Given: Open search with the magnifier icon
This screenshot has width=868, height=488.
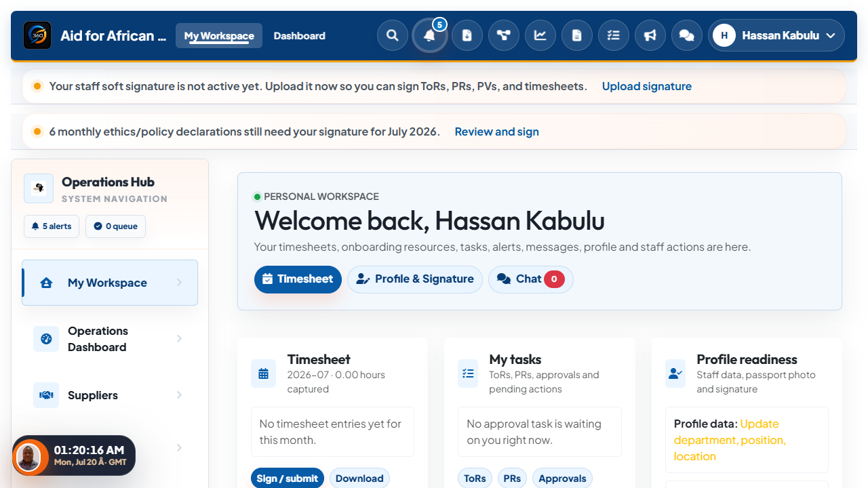Looking at the screenshot, I should click(393, 35).
